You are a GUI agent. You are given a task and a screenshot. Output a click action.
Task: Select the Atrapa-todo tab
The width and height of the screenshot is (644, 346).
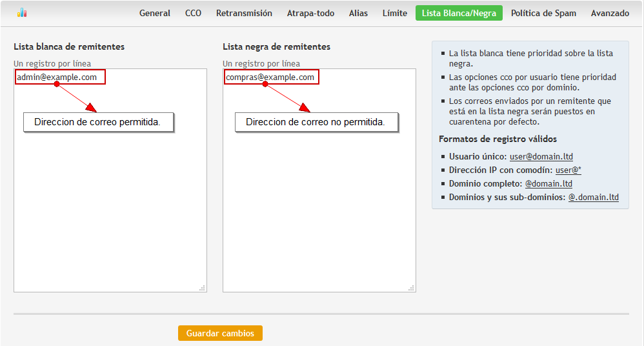tap(310, 13)
